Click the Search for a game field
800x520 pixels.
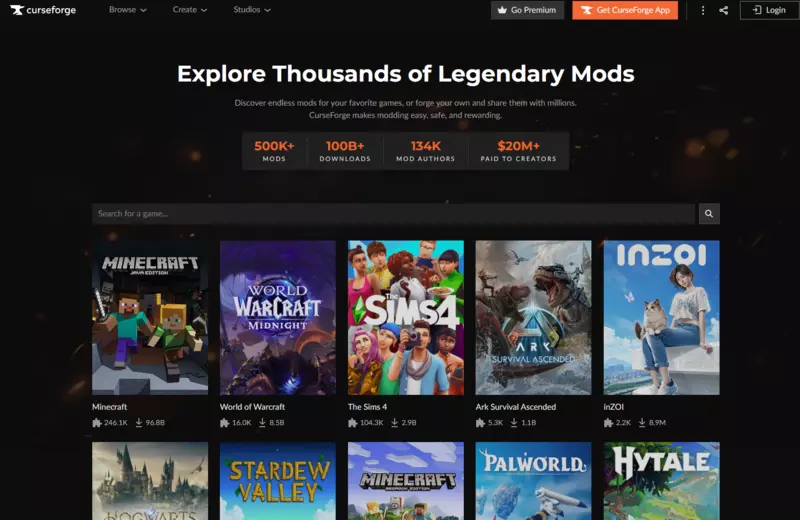click(x=393, y=214)
